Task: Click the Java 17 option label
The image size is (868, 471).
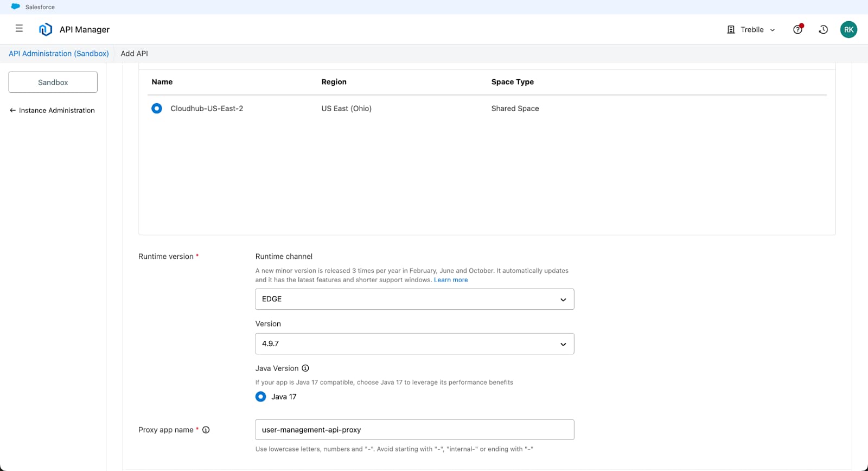Action: pos(284,397)
